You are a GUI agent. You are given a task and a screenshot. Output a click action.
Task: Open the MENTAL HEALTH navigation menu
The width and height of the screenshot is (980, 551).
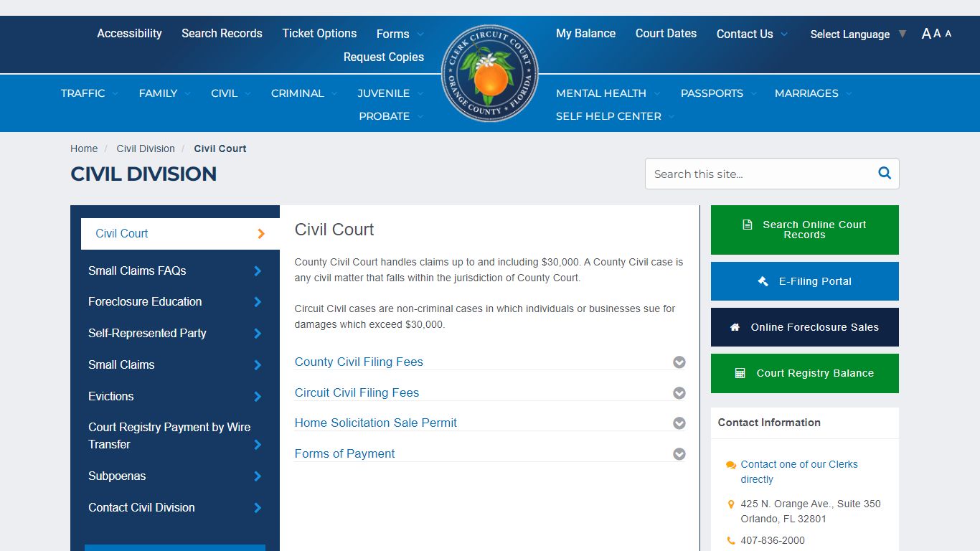tap(608, 93)
